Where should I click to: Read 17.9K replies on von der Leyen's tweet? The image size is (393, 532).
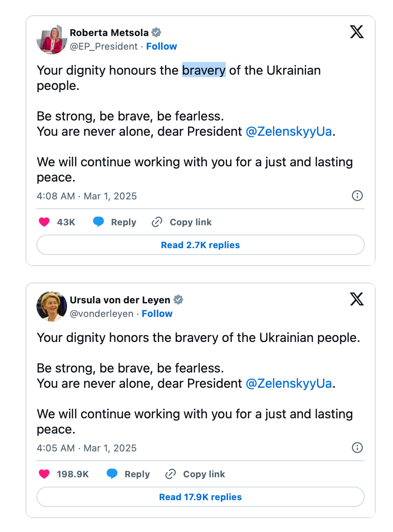point(200,497)
